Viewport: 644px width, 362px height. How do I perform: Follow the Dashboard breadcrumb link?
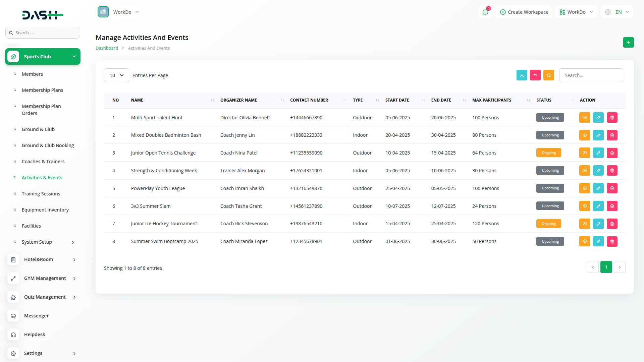(107, 48)
